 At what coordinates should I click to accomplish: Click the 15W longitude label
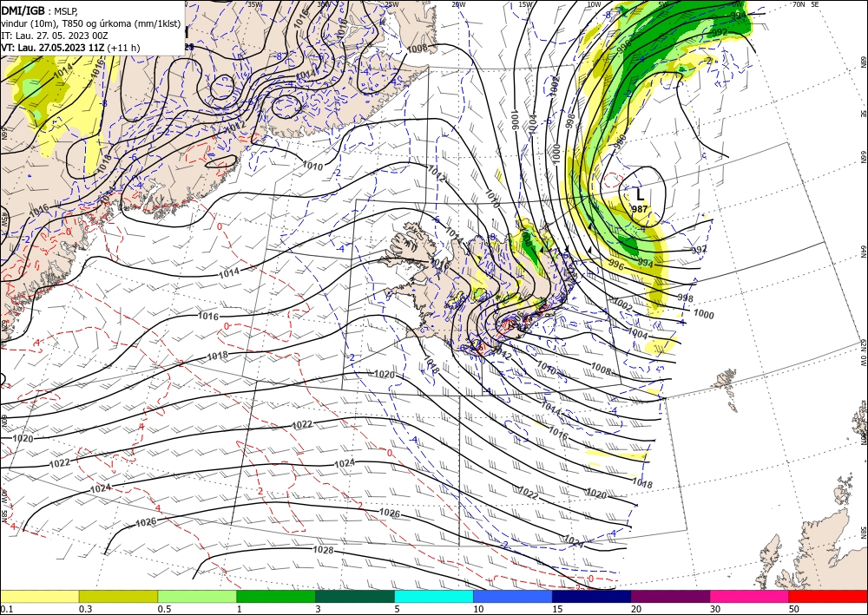tap(526, 4)
